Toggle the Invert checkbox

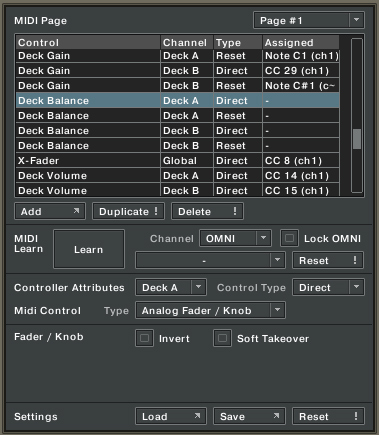[144, 338]
